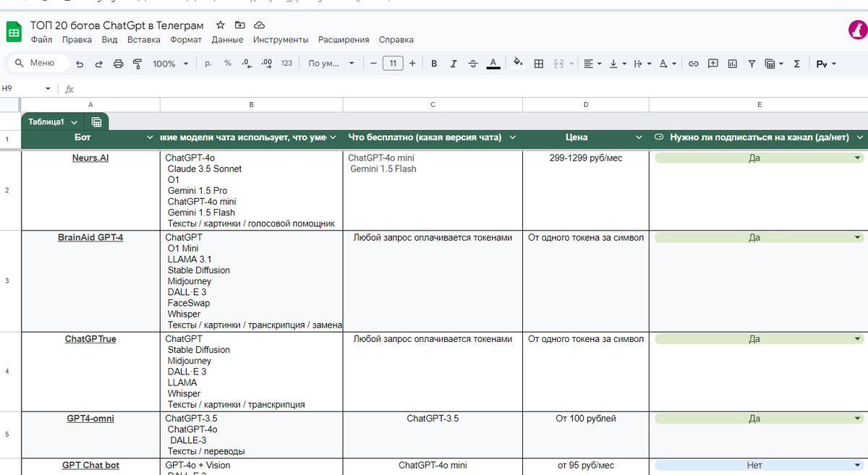The height and width of the screenshot is (475, 868).
Task: Toggle strikethrough formatting
Action: point(473,64)
